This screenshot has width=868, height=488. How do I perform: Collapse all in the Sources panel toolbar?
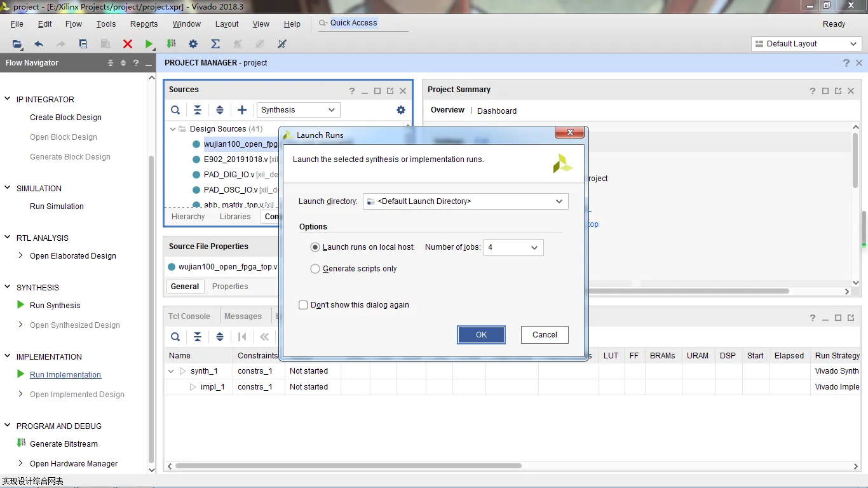(198, 110)
